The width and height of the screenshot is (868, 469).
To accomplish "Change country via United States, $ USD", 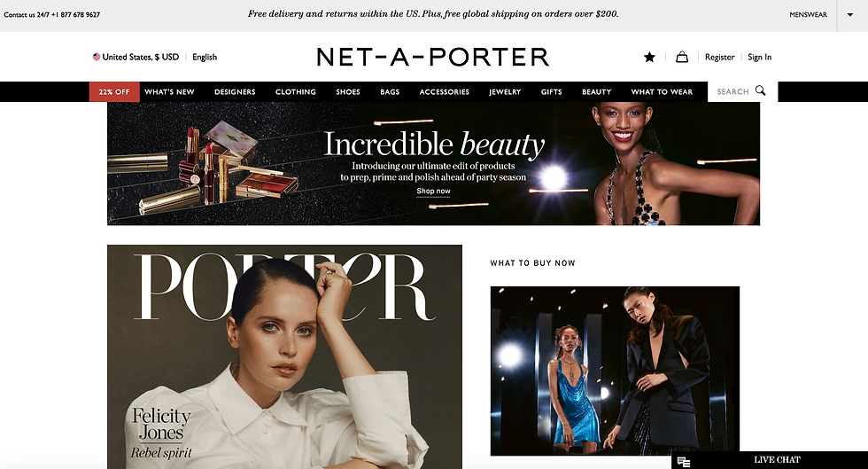I will coord(141,57).
